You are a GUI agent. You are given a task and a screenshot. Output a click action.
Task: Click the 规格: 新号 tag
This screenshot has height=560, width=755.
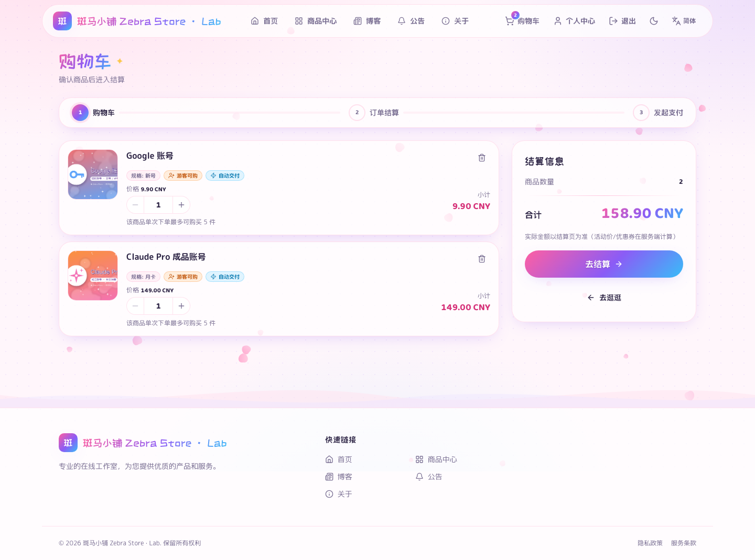tap(143, 175)
